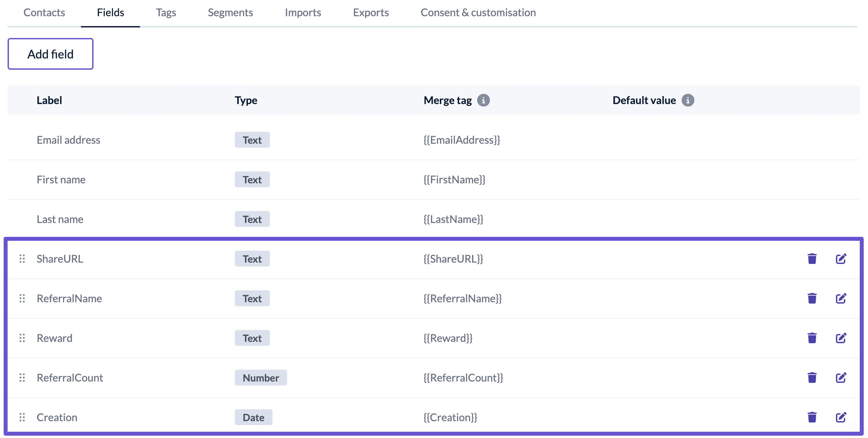Click the Last name label

(60, 219)
